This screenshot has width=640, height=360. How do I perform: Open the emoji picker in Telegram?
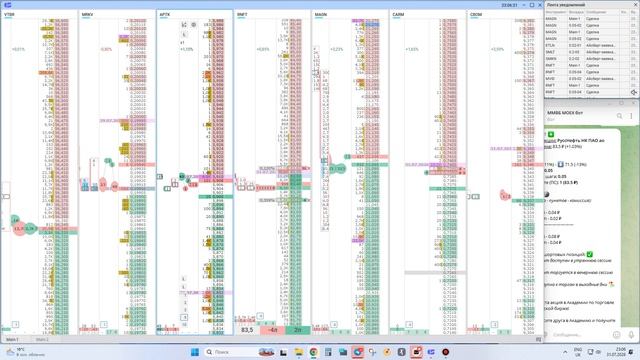616,334
